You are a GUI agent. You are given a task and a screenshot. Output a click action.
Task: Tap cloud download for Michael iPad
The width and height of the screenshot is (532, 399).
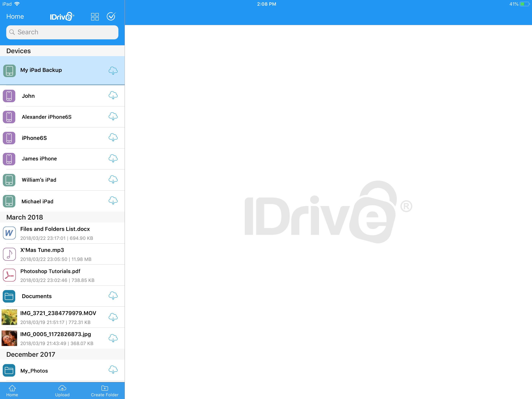[x=113, y=200]
